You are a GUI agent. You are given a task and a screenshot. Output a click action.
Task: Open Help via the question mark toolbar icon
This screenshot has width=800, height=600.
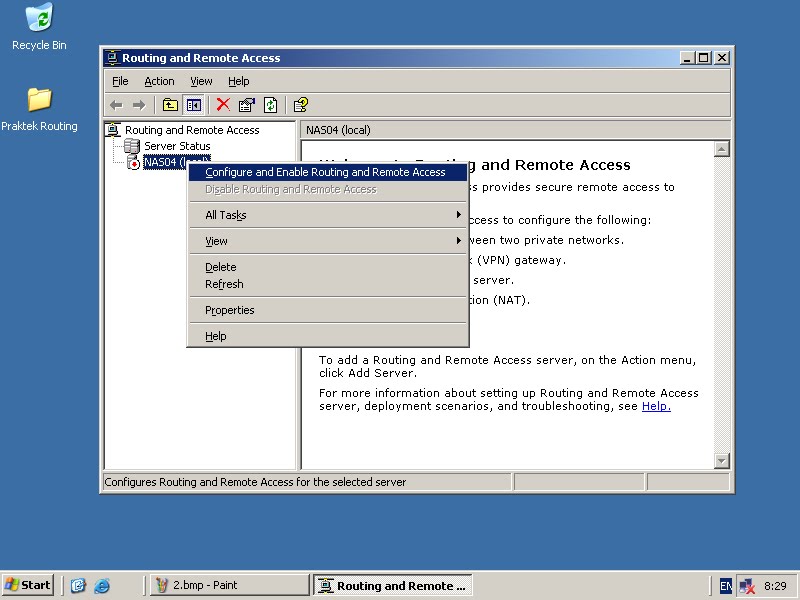[x=299, y=104]
